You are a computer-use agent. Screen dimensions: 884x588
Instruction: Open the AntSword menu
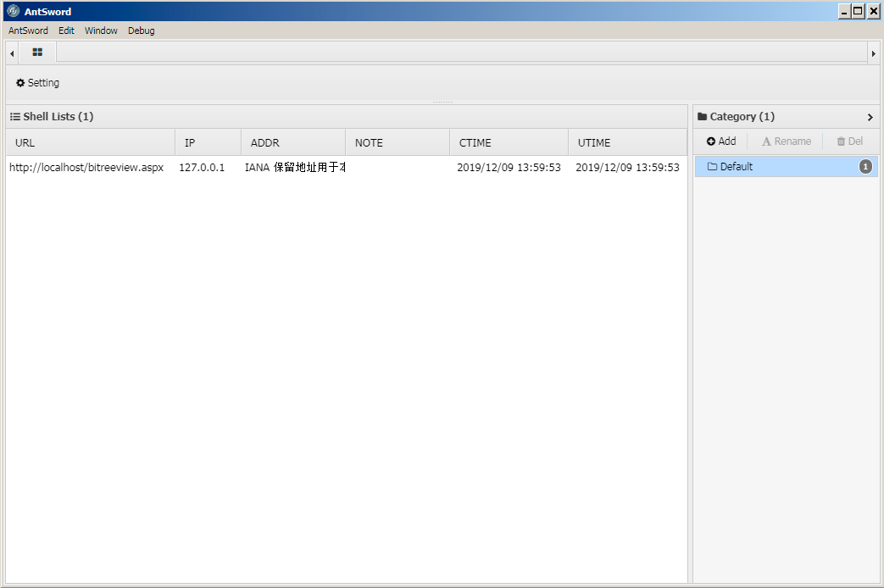(28, 31)
